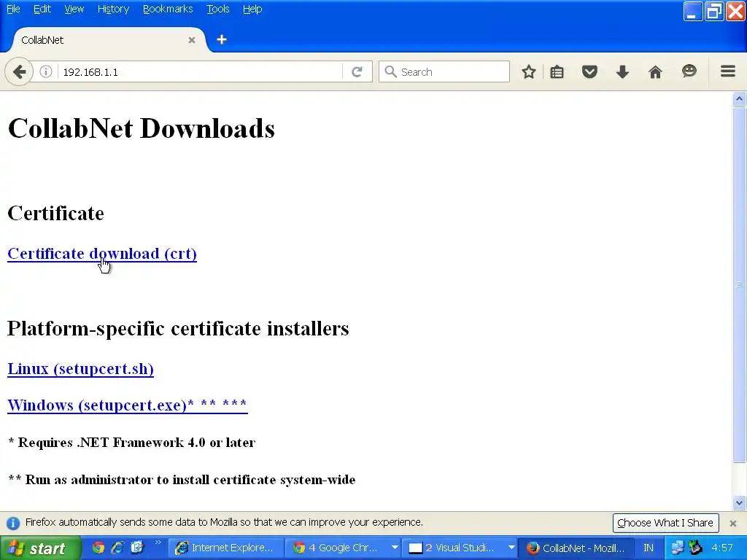Screen dimensions: 747x560
Task: Open the Edit menu
Action: [42, 9]
